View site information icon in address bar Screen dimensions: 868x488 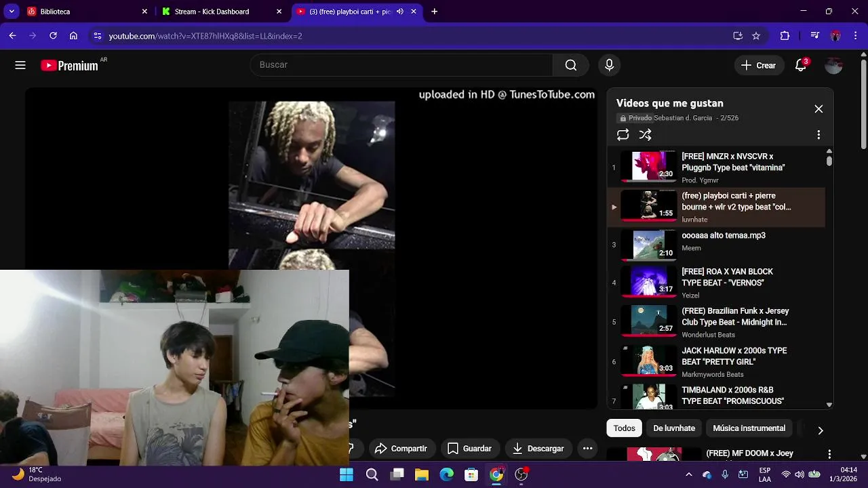[x=97, y=36]
